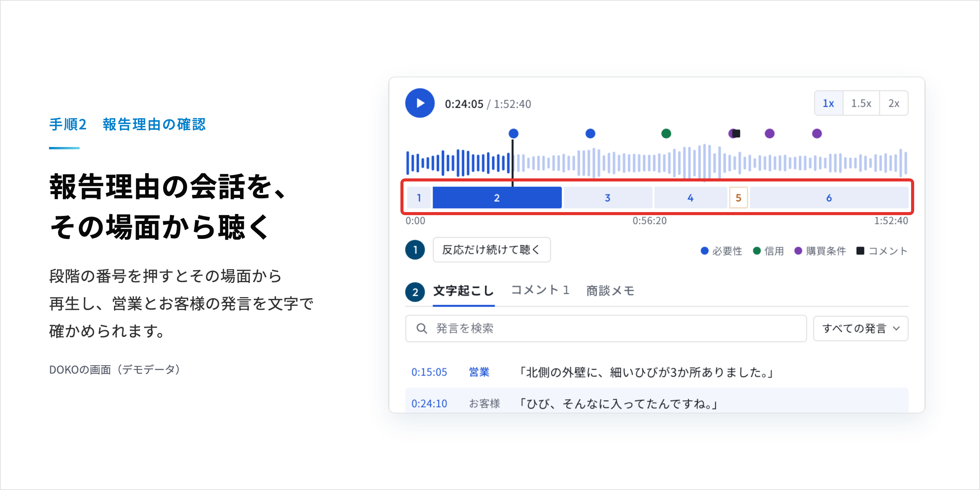Screen dimensions: 980x490
Task: Click heading 手順2 報告理由の確認
Action: [x=127, y=124]
